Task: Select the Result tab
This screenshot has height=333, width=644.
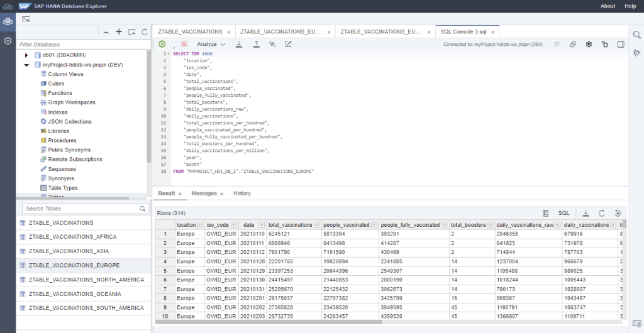Action: pos(166,193)
